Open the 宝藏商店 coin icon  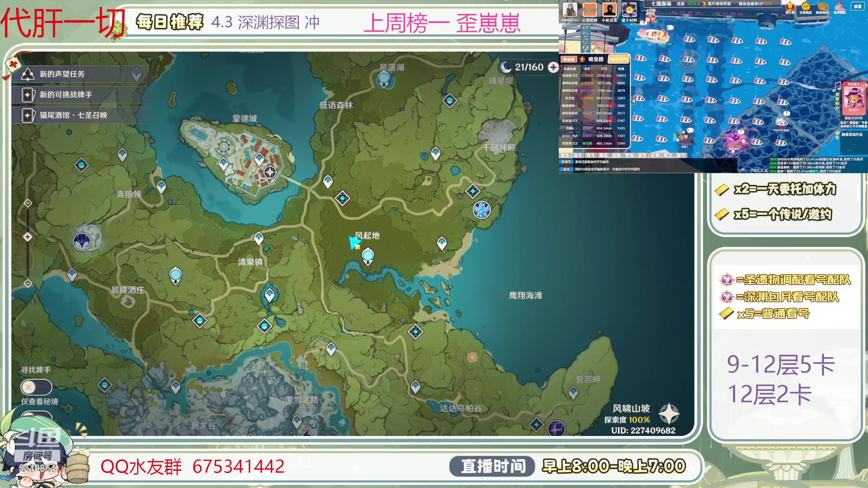(x=806, y=7)
